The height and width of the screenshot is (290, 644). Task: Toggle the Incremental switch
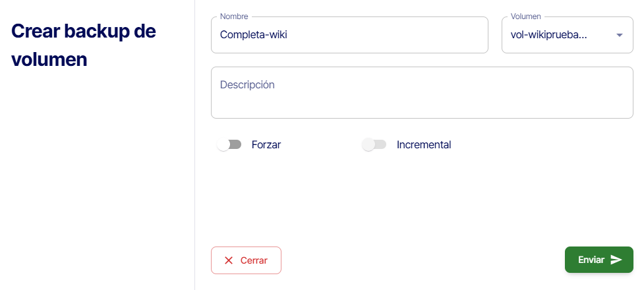[x=374, y=144]
